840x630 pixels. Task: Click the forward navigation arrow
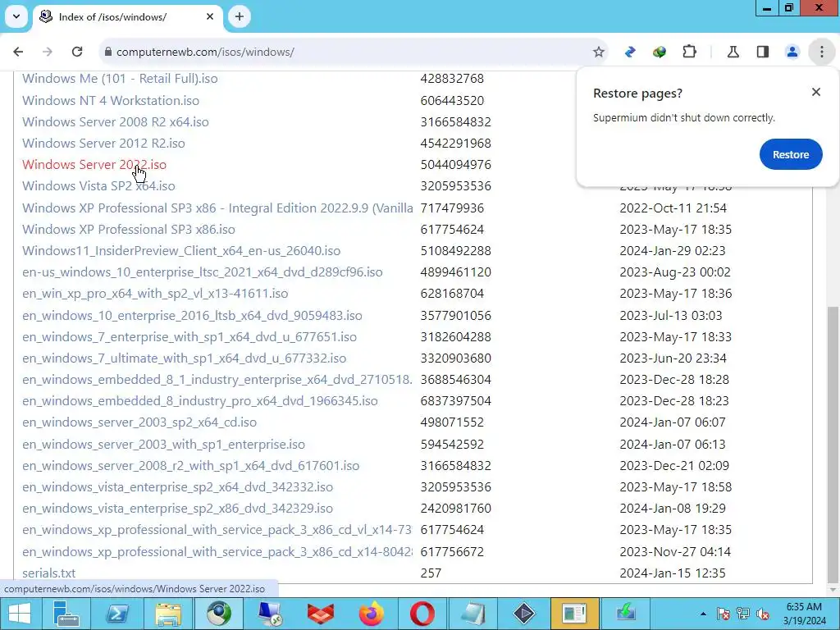pos(48,52)
